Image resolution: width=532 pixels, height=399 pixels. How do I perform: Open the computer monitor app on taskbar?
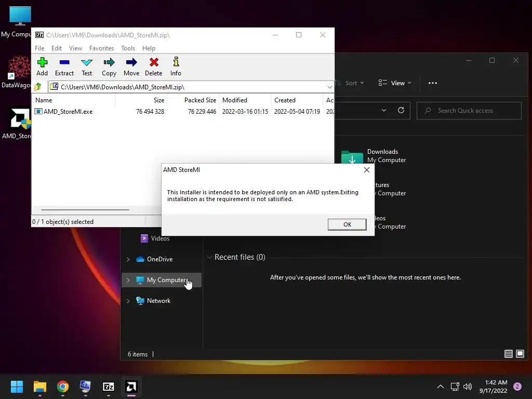[86, 387]
